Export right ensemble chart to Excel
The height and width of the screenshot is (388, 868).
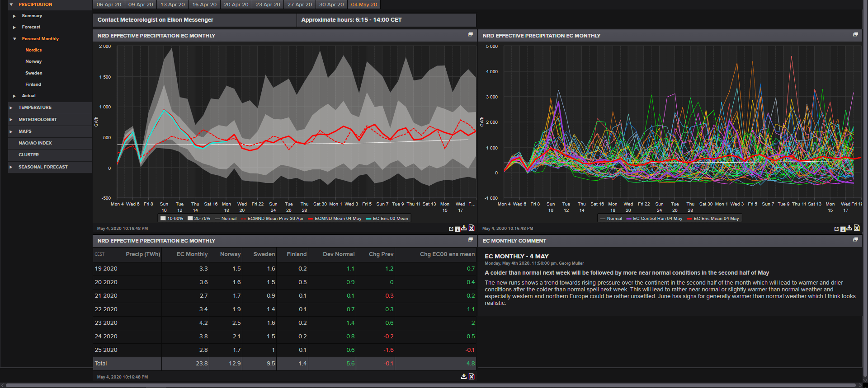point(857,228)
